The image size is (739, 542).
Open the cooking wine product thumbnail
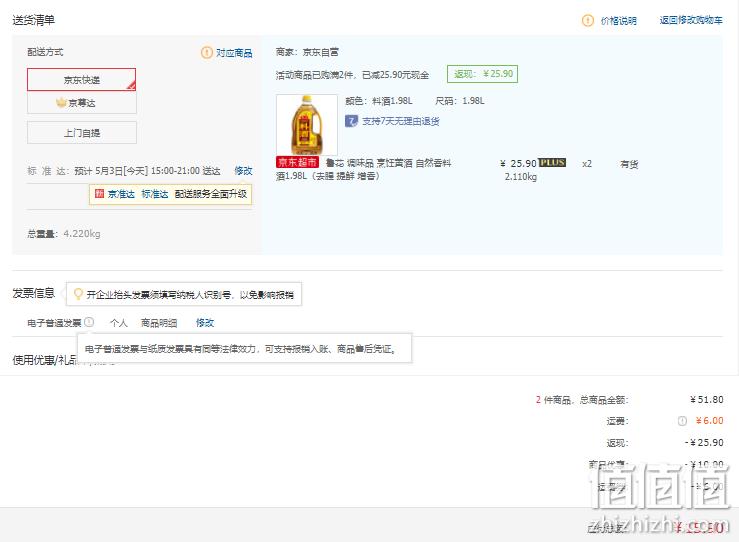tap(307, 124)
